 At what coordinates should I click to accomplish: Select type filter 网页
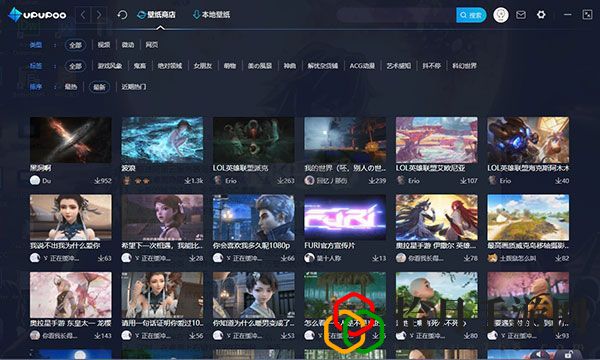point(152,45)
